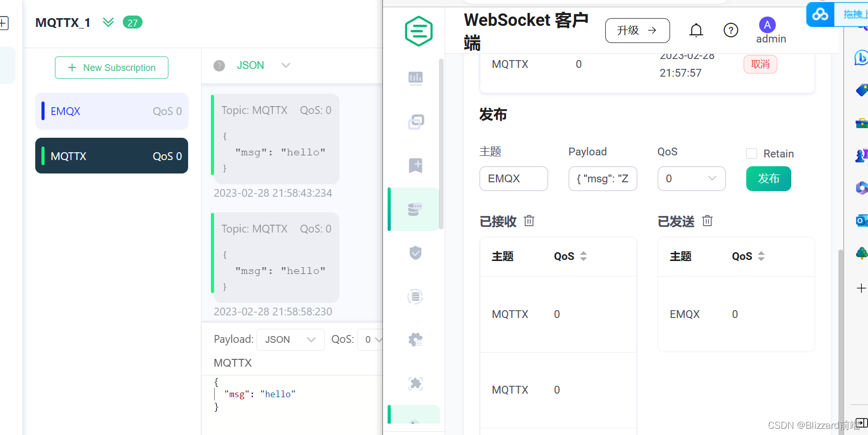Click the first MQTTX row in received table
This screenshot has width=868, height=435.
(558, 314)
